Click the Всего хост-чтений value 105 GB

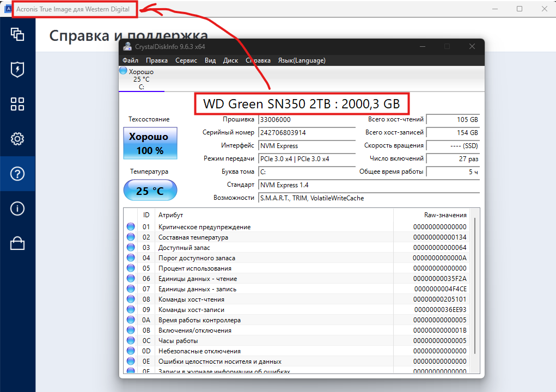[453, 119]
